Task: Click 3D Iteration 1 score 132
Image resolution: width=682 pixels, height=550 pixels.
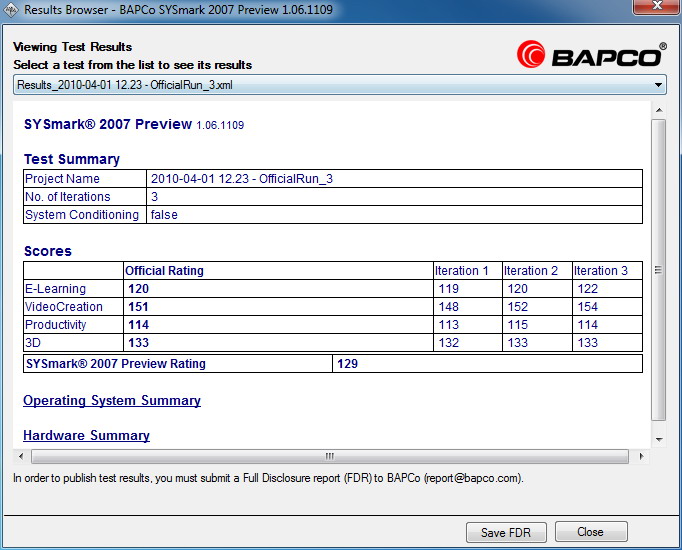Action: click(x=448, y=343)
